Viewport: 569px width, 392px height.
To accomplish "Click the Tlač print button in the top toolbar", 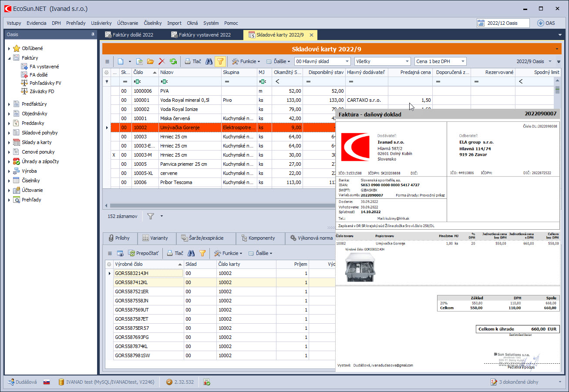I will click(x=193, y=61).
